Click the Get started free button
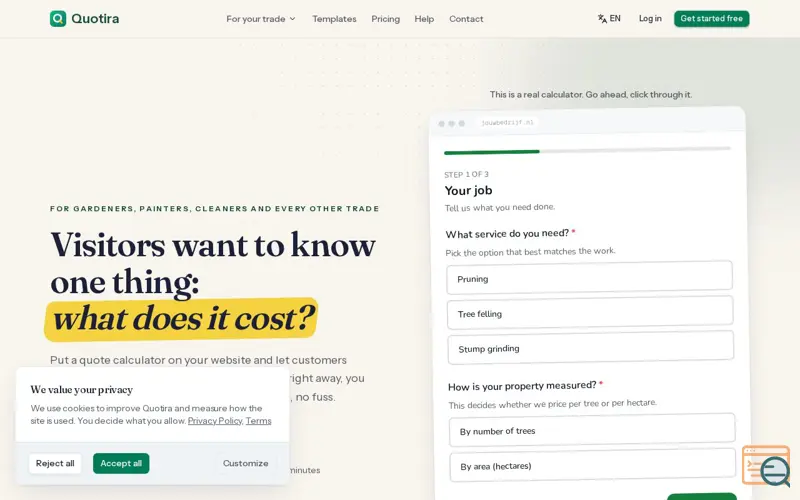The image size is (800, 500). (711, 19)
